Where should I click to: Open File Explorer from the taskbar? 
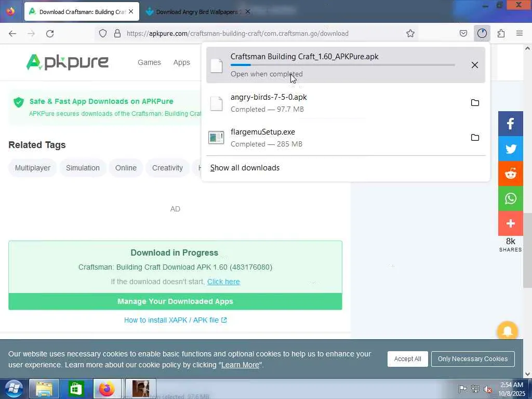coord(44,389)
